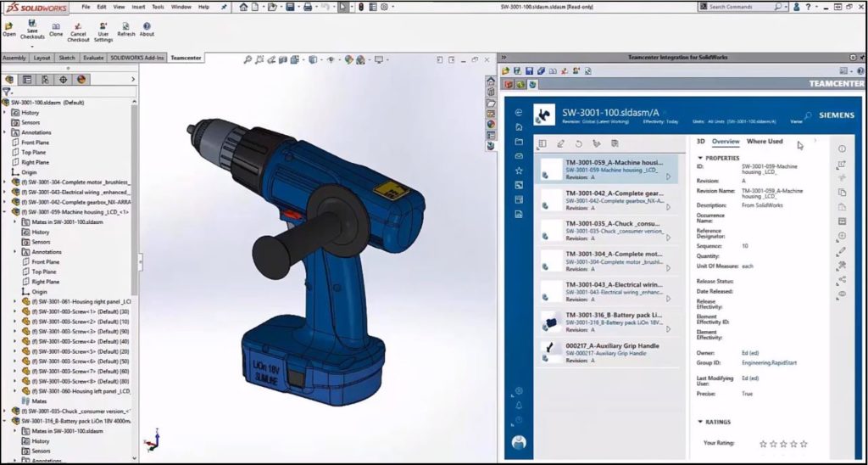Open the Insert menu
Screen dimensions: 868x465
[x=138, y=7]
